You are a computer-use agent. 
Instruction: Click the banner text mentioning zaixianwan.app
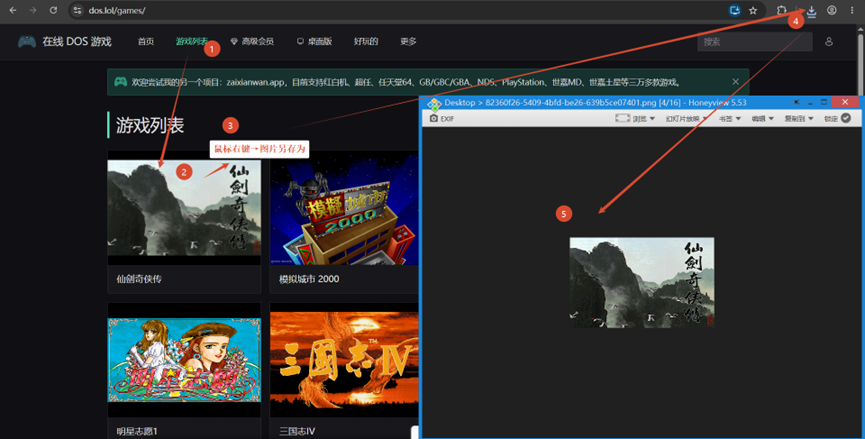[x=406, y=82]
